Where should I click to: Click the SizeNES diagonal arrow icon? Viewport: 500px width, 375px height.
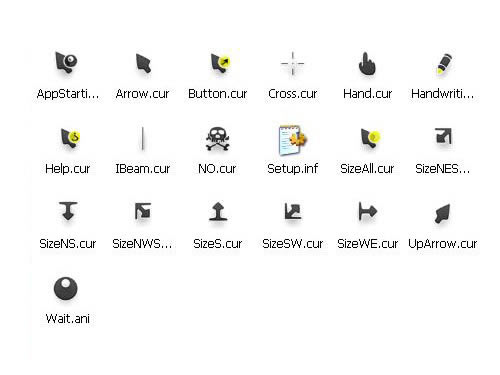443,136
